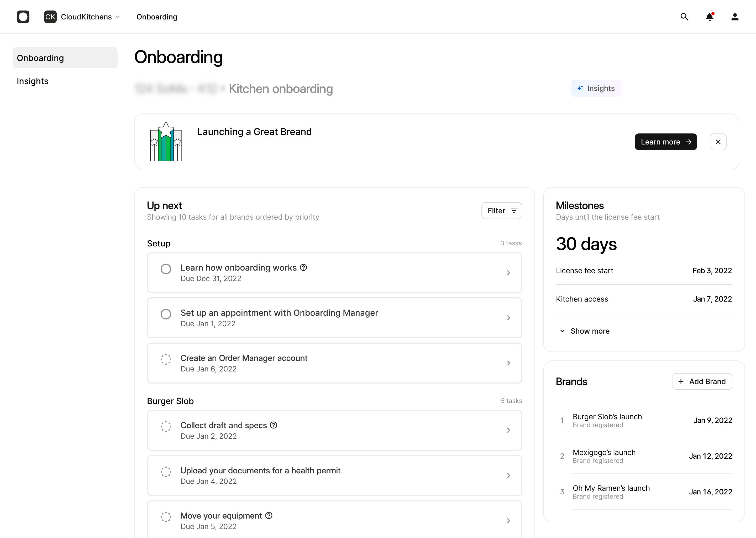The image size is (756, 538).
Task: Check the Create an Order Manager account circle
Action: (166, 359)
